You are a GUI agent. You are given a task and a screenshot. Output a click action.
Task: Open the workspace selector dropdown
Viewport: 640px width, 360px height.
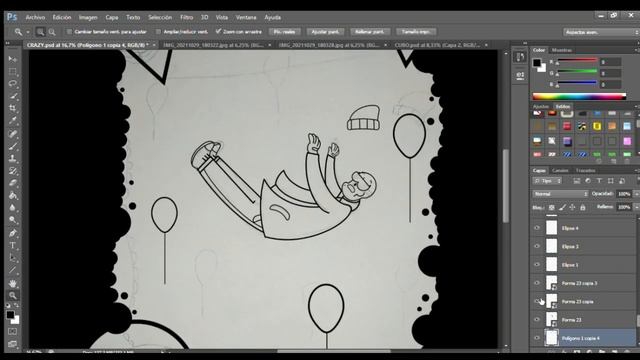601,32
